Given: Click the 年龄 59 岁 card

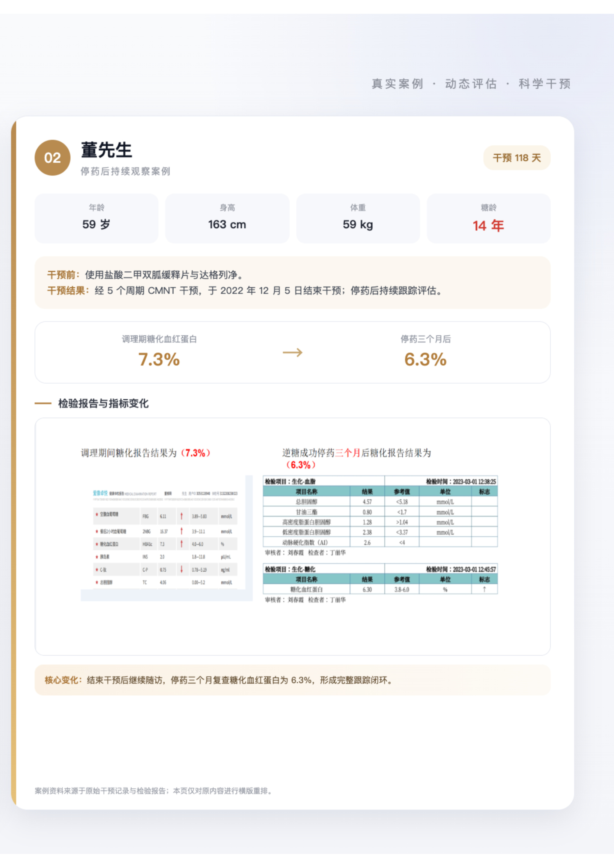Looking at the screenshot, I should [97, 218].
